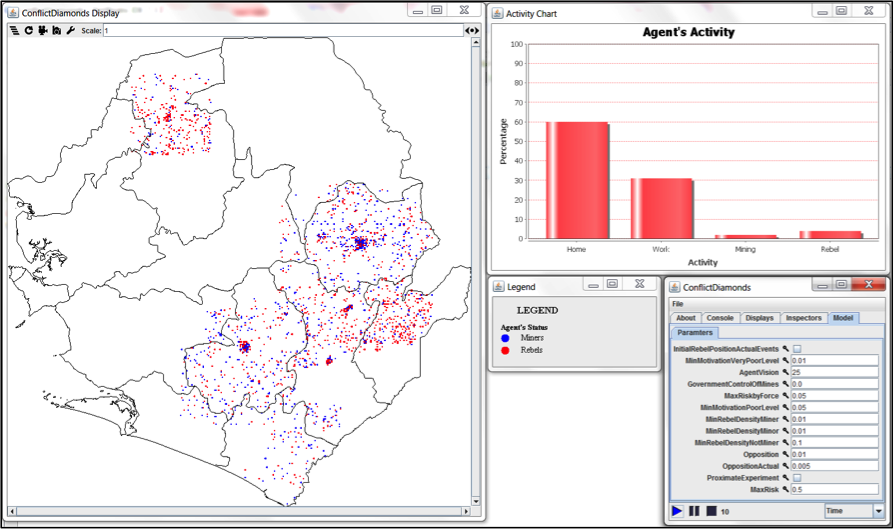Click the red Rebels dot in the Legend

[505, 351]
